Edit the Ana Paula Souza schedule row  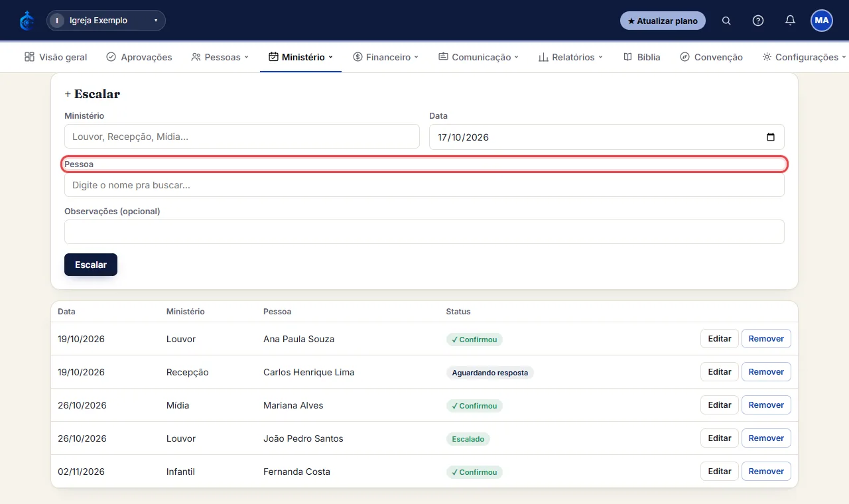pyautogui.click(x=720, y=339)
